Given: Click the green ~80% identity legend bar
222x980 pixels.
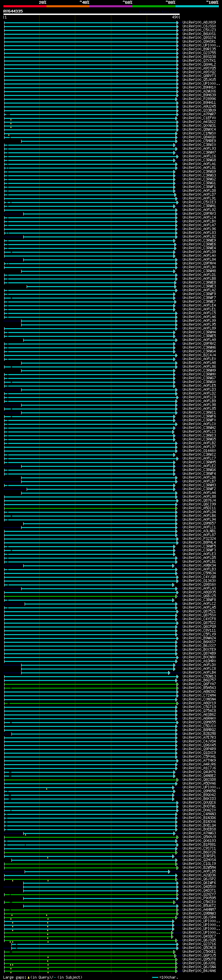Looking at the screenshot, I should point(154,6).
